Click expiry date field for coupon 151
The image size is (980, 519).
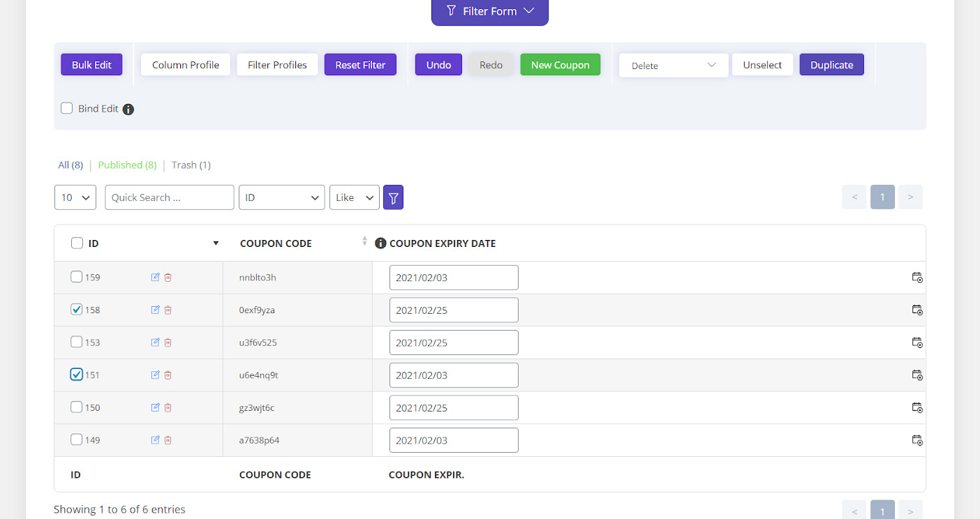pyautogui.click(x=454, y=375)
